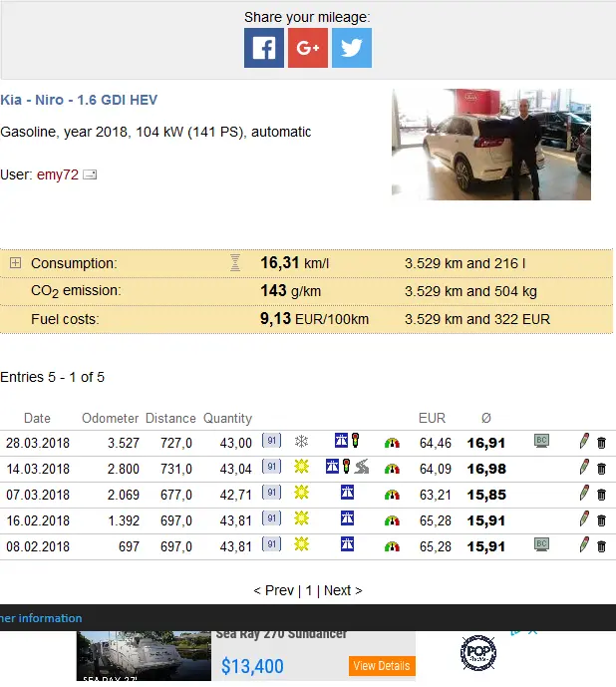Share mileage on Google Plus

(308, 48)
